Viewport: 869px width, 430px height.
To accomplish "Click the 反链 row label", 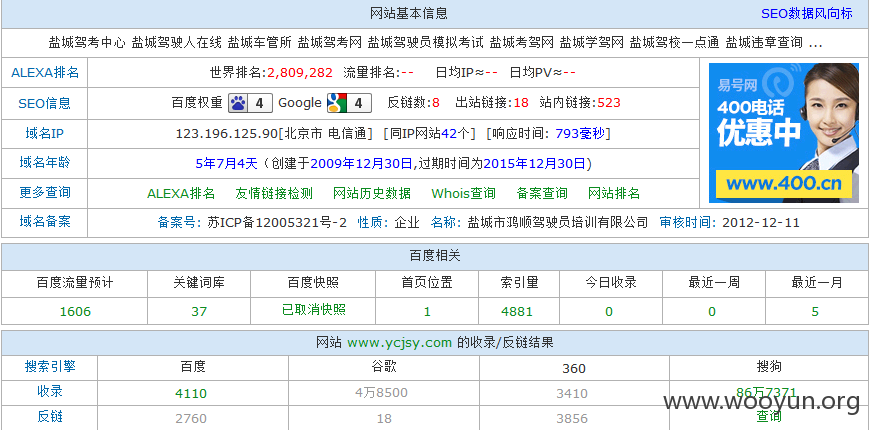I will pyautogui.click(x=50, y=416).
